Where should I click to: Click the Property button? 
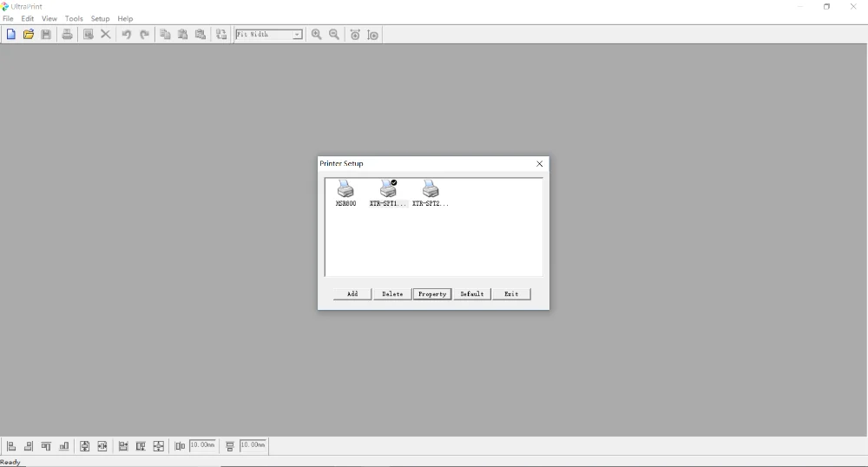pos(431,293)
